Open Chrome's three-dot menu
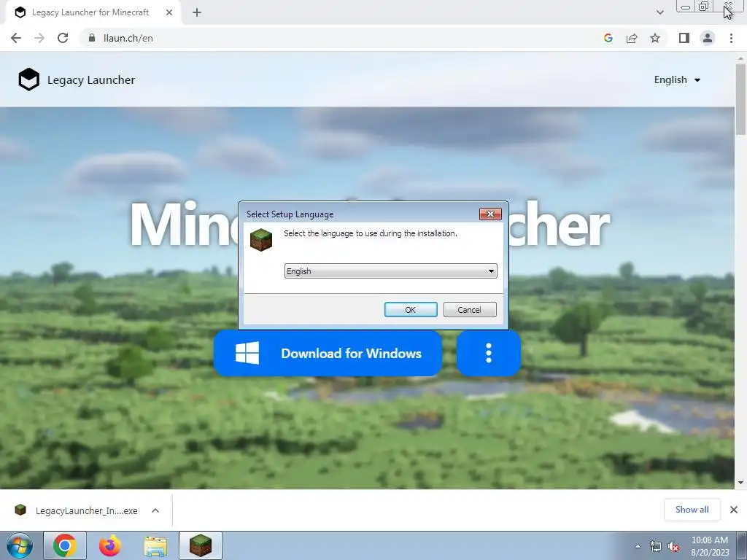The width and height of the screenshot is (747, 560). pos(731,38)
